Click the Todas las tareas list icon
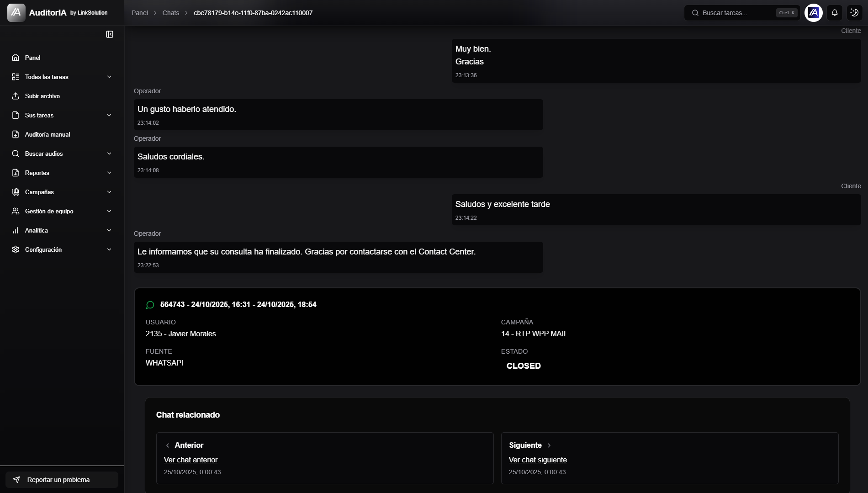The image size is (868, 493). click(x=16, y=77)
